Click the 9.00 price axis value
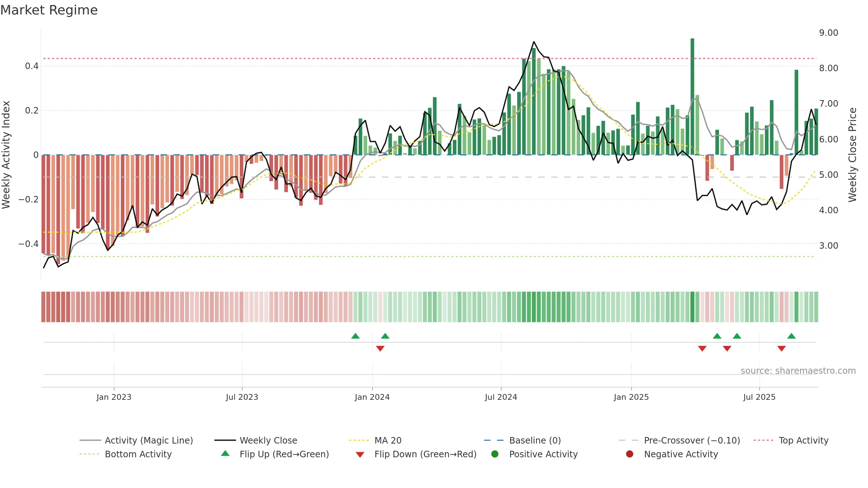Image resolution: width=868 pixels, height=488 pixels. (x=829, y=33)
